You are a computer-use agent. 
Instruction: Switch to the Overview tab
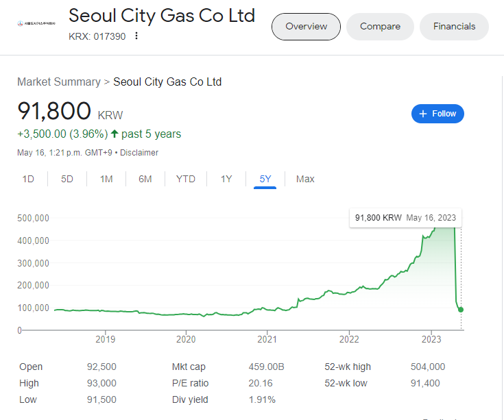click(x=306, y=27)
